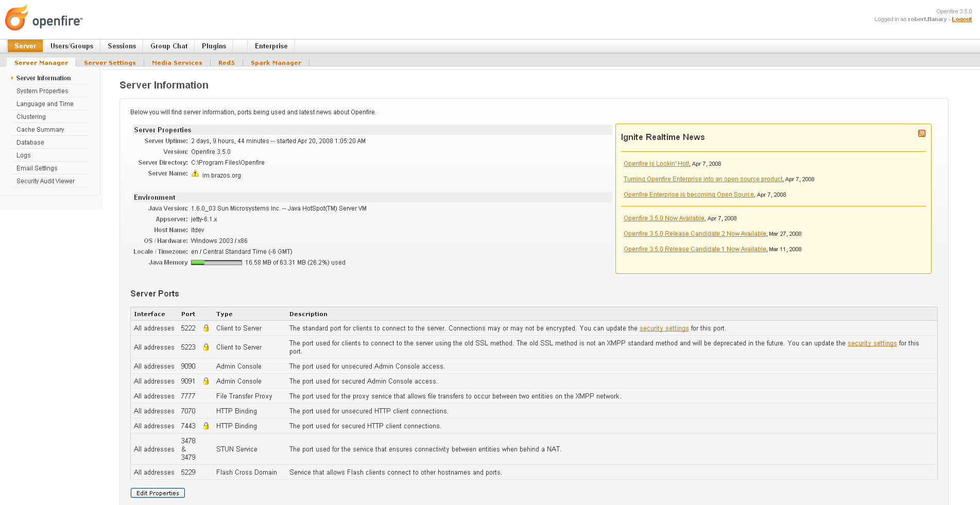Click the 'STUN Service' type cell
The image size is (980, 505).
[236, 449]
